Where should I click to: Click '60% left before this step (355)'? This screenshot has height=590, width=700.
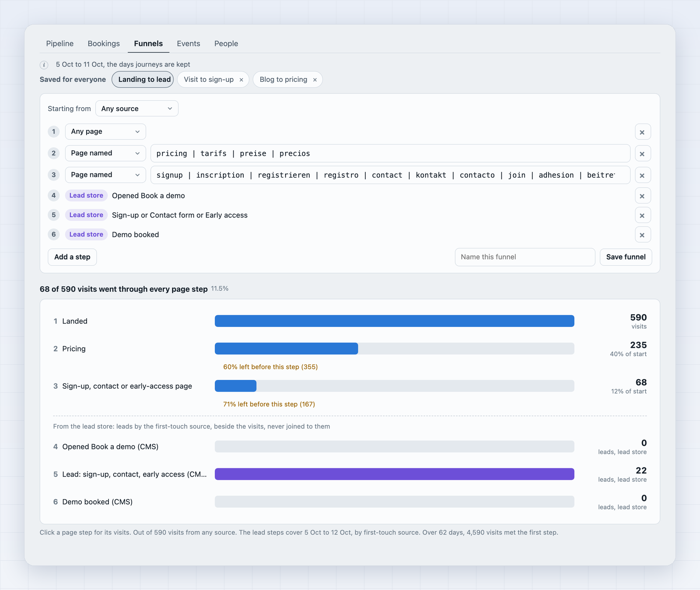270,367
